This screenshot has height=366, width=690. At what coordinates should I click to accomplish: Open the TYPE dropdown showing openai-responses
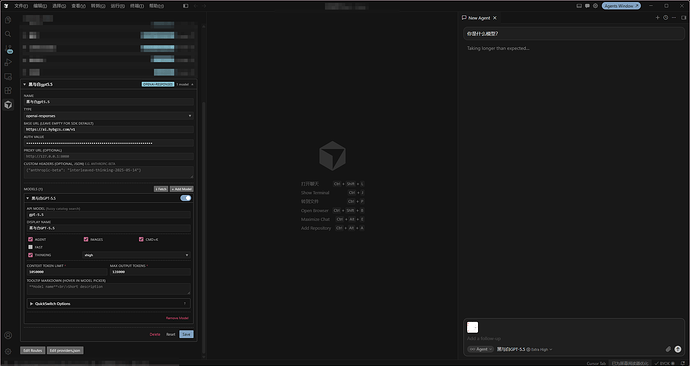pyautogui.click(x=109, y=116)
